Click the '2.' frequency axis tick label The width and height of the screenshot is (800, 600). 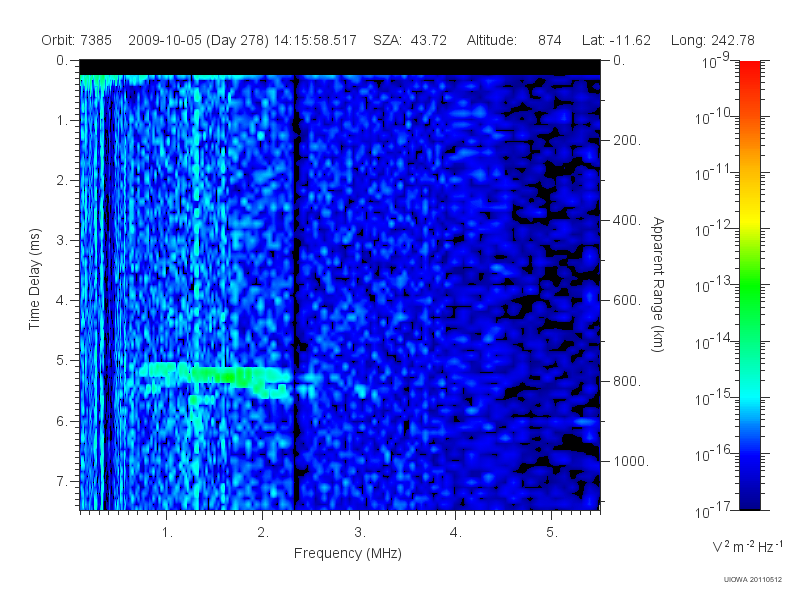[263, 533]
